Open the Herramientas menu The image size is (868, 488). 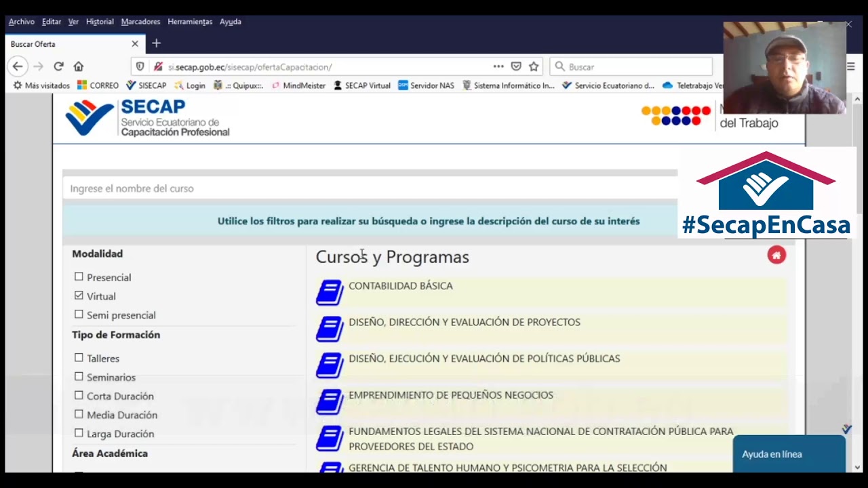(x=190, y=22)
